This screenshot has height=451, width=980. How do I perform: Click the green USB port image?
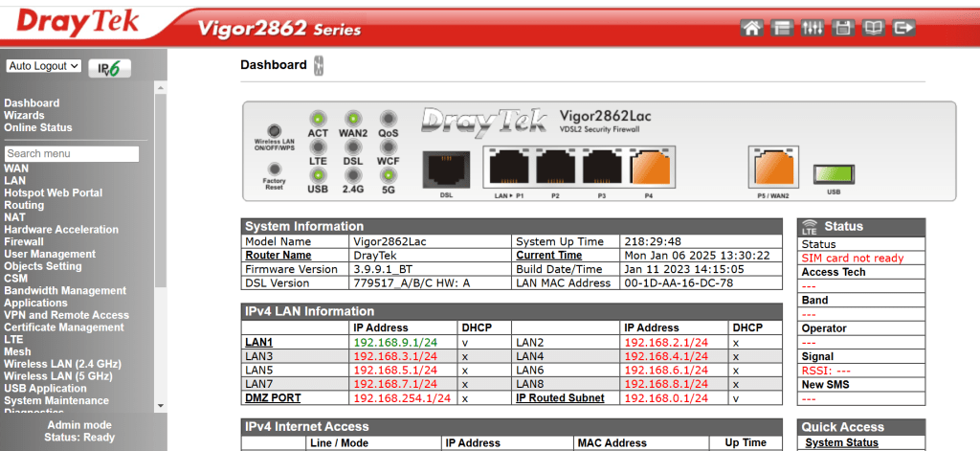tap(834, 174)
